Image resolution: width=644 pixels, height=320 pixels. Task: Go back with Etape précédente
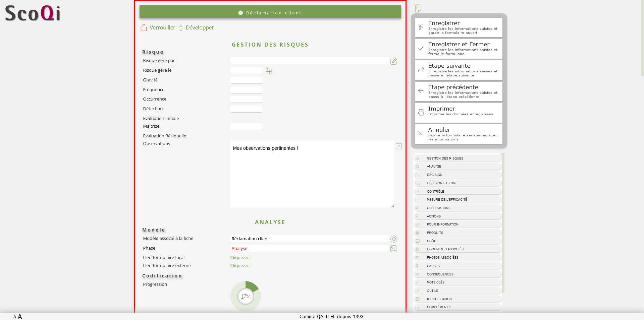(x=459, y=91)
